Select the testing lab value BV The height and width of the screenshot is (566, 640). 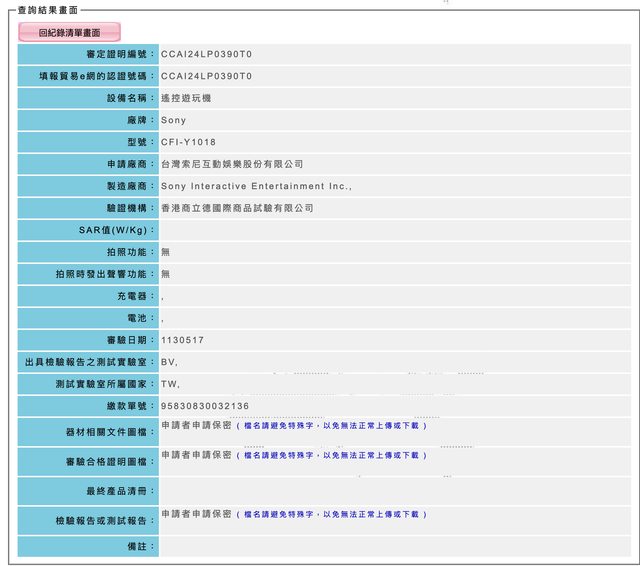[x=169, y=362]
